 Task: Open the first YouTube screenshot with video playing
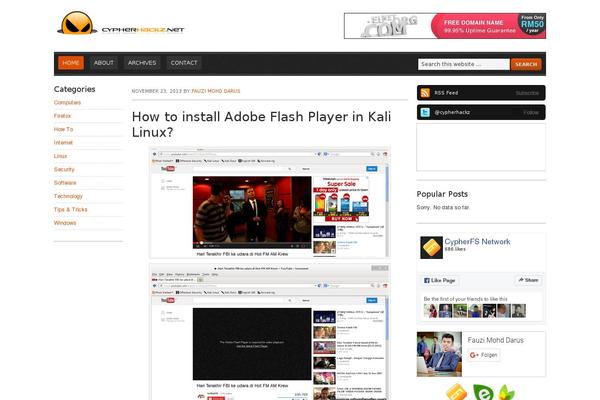coord(270,202)
